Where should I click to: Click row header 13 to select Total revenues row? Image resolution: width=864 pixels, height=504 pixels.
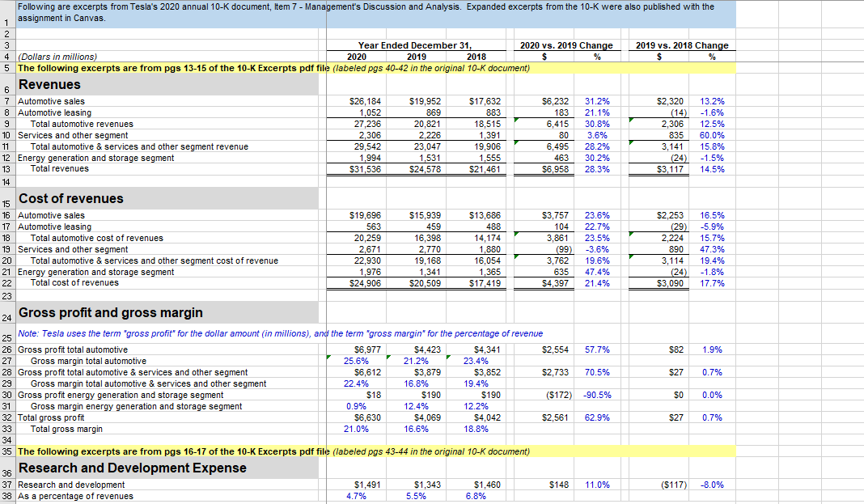(6, 169)
